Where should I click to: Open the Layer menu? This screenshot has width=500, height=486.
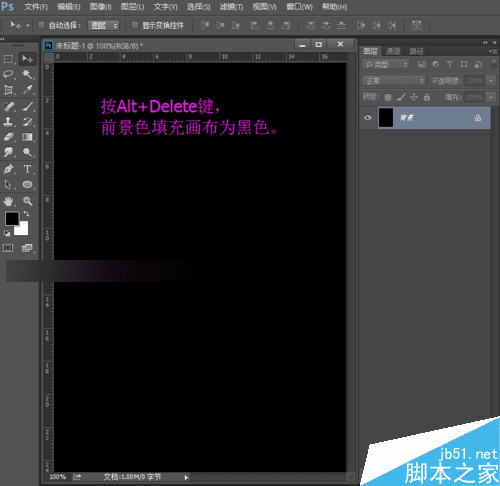[132, 7]
